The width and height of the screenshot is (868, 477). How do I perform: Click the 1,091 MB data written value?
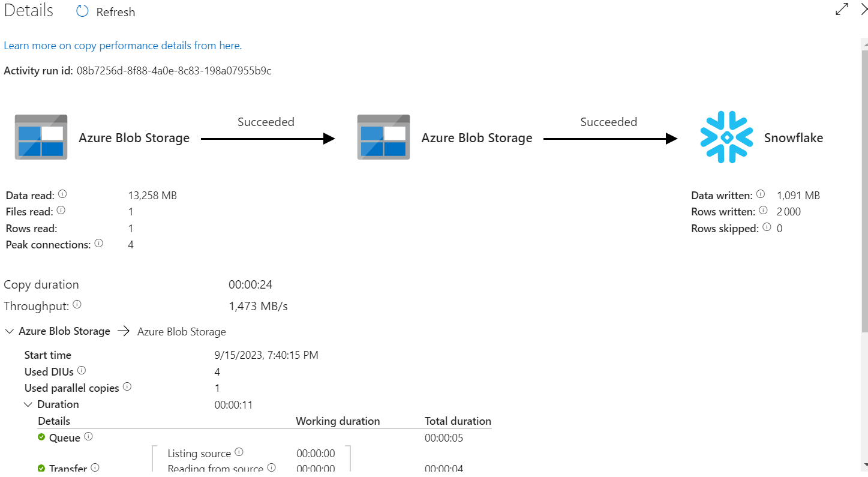798,196
